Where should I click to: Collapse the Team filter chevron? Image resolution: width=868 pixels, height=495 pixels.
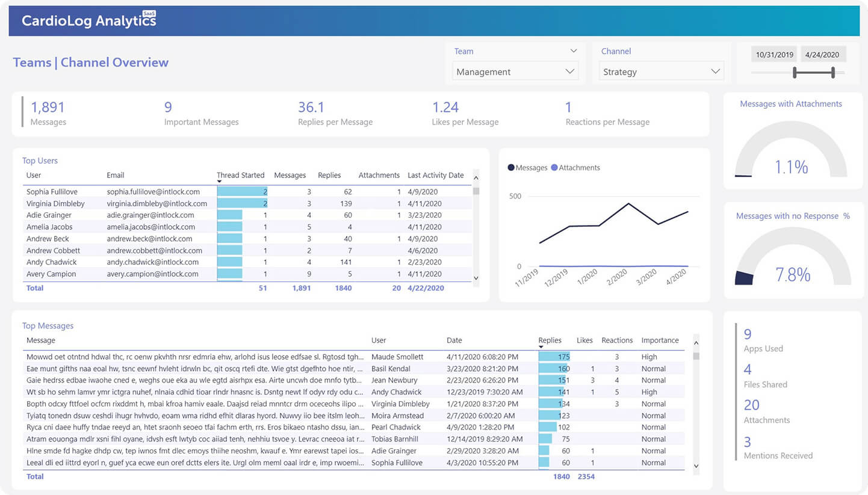(x=573, y=51)
